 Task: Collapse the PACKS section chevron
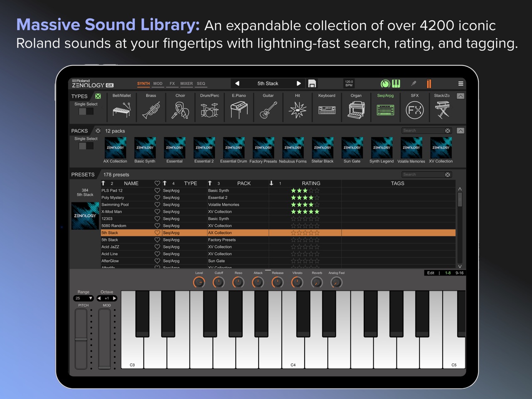click(x=461, y=131)
